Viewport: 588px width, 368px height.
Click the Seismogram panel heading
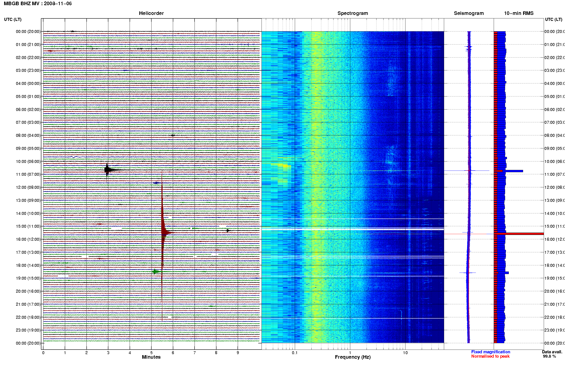(x=469, y=13)
